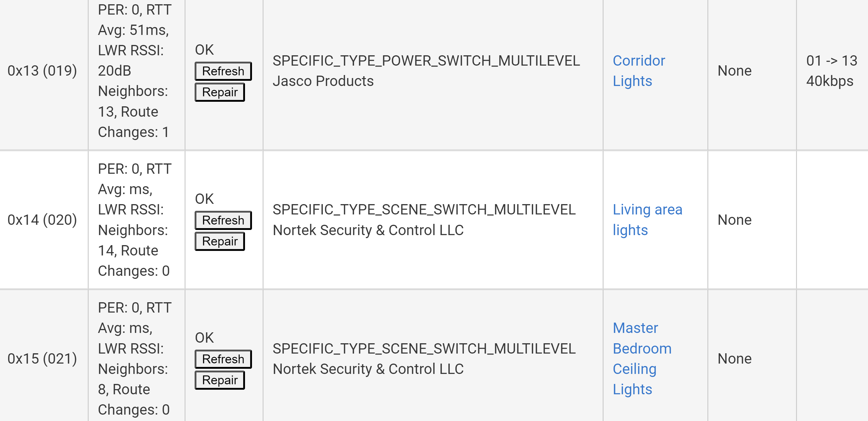This screenshot has width=868, height=421.
Task: Click security None for Corridor Lights row
Action: pos(734,71)
